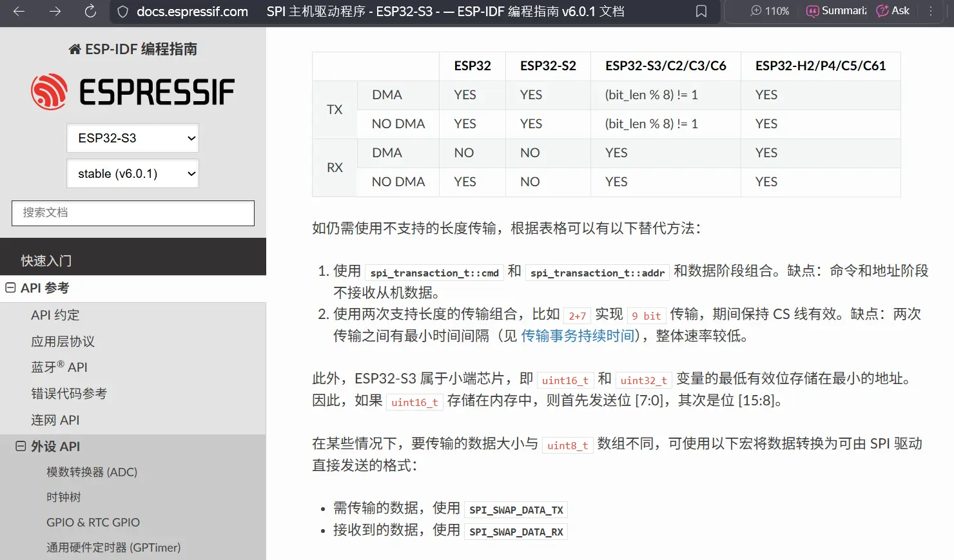Open the 应用层协议 page
The height and width of the screenshot is (560, 954).
coord(63,342)
